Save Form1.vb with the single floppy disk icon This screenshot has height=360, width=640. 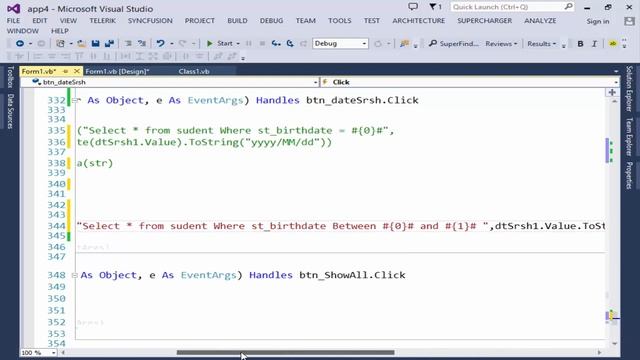point(96,43)
